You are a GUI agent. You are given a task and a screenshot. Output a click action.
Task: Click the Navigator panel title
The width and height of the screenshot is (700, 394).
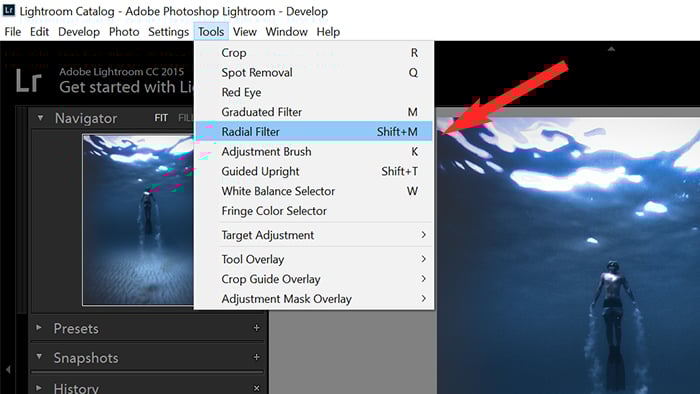86,118
